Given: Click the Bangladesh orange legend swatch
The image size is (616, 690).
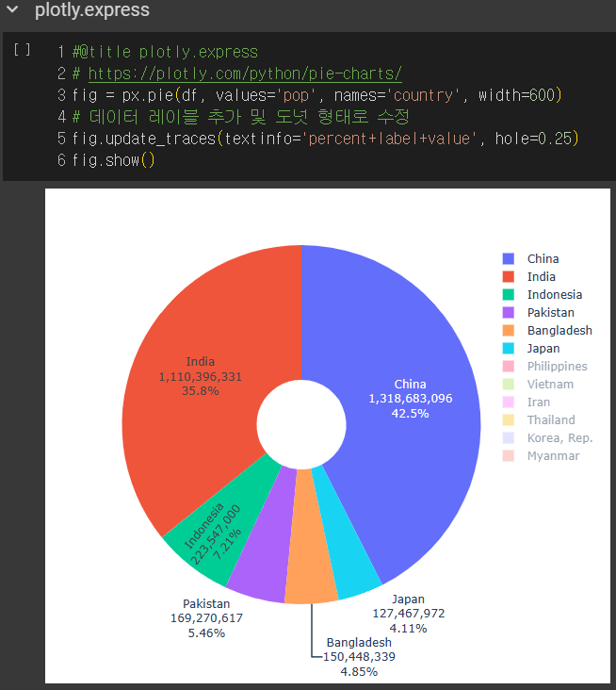Looking at the screenshot, I should [x=509, y=331].
